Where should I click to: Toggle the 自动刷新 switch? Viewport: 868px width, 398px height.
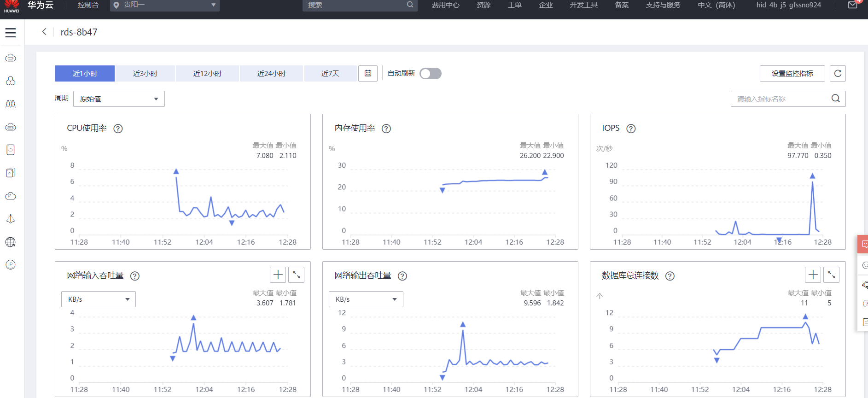click(431, 74)
